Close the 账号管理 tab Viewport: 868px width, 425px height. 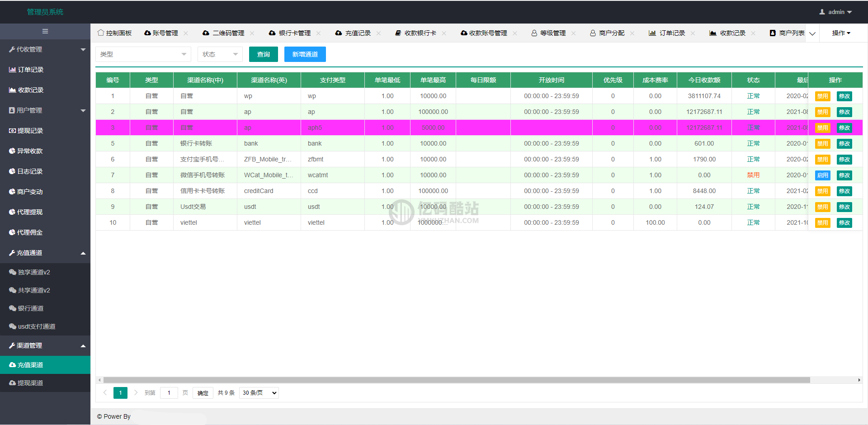186,33
